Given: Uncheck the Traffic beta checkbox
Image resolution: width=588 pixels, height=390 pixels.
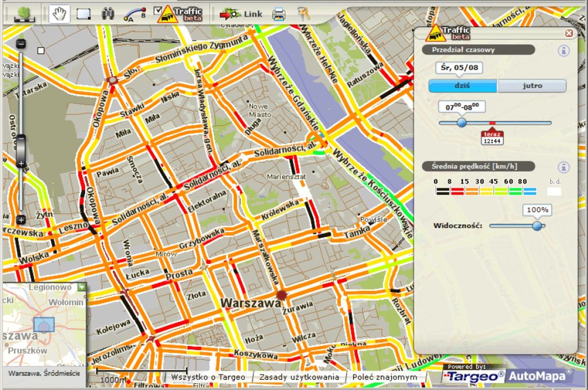Looking at the screenshot, I should coord(158,11).
